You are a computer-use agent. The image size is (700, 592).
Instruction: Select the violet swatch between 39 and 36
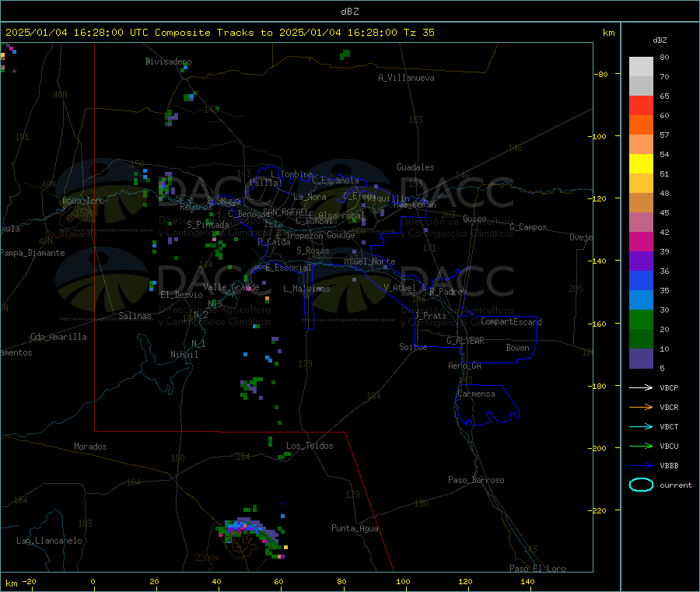click(641, 261)
